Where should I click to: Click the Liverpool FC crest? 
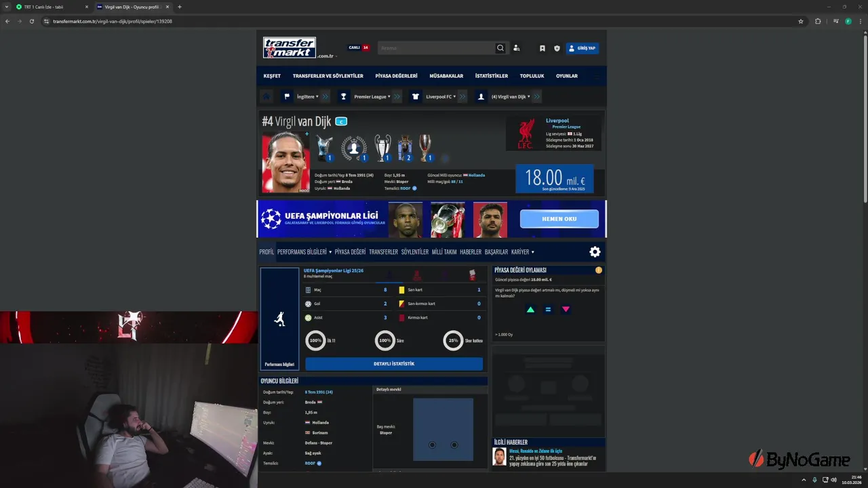[526, 132]
